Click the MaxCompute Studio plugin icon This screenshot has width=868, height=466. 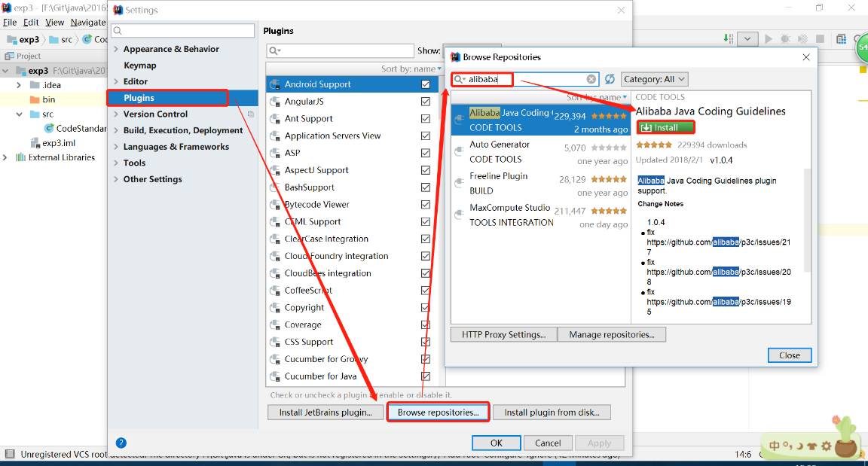(460, 215)
